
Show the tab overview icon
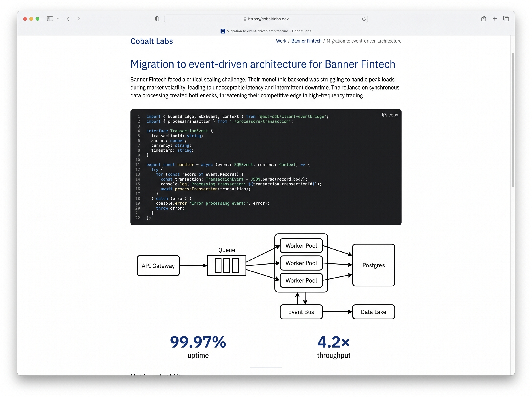(506, 19)
